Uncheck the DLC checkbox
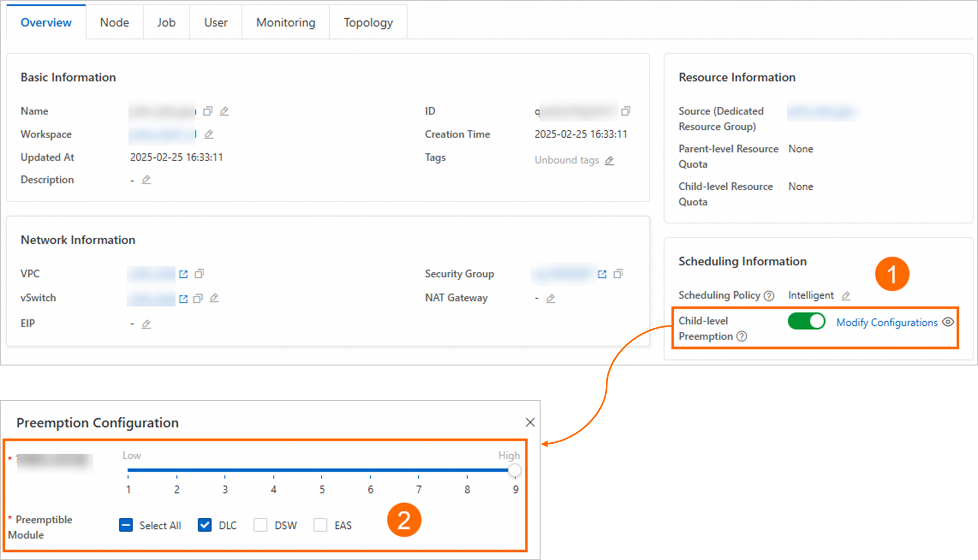The width and height of the screenshot is (978, 560). [x=204, y=525]
